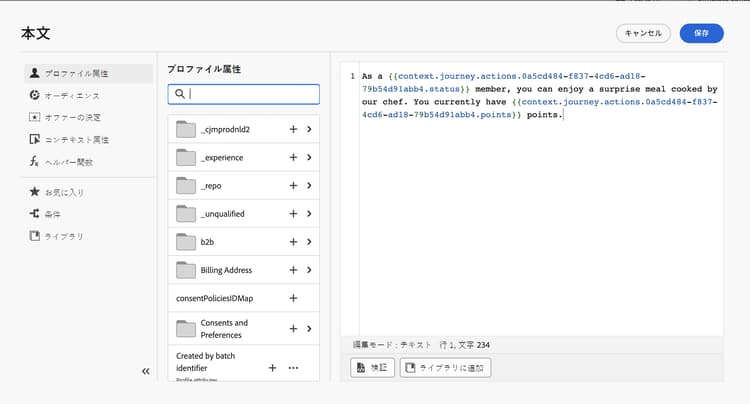Collapse the left sidebar with double chevron

point(146,371)
